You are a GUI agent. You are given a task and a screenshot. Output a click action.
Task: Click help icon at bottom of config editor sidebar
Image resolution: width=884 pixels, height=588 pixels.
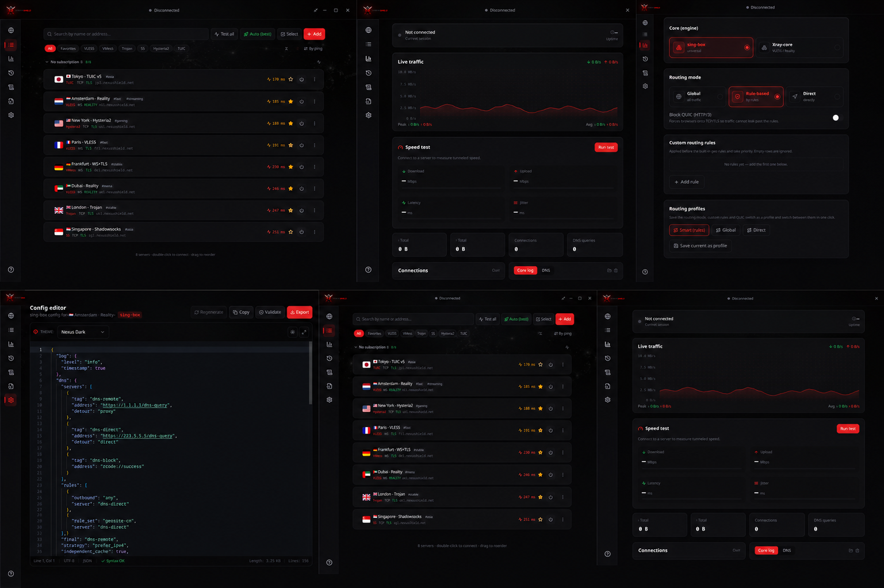tap(11, 574)
